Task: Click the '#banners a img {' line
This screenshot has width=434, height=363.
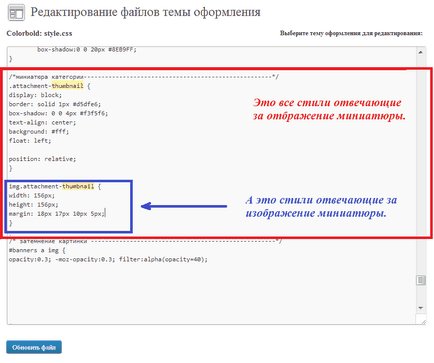Action: coord(37,250)
